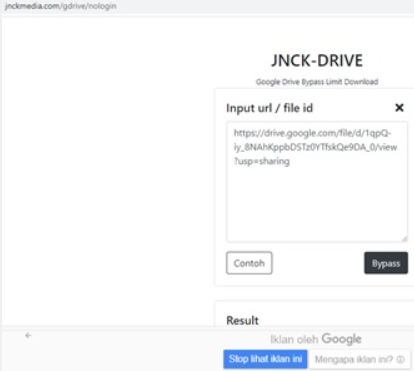
Task: Click the /gdrive/nologin path in address bar
Action: tap(89, 6)
